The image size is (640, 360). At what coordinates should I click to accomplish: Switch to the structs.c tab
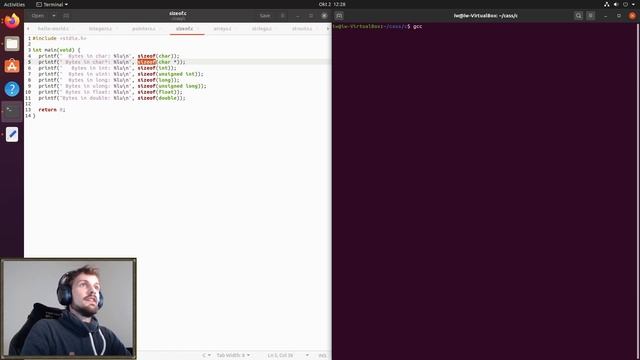[x=302, y=29]
